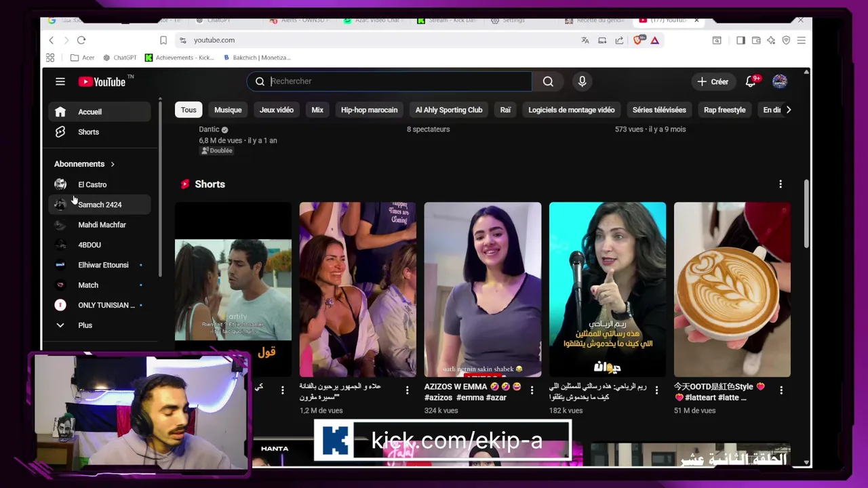Open the Mahdi Machfar channel subscription

pos(99,225)
